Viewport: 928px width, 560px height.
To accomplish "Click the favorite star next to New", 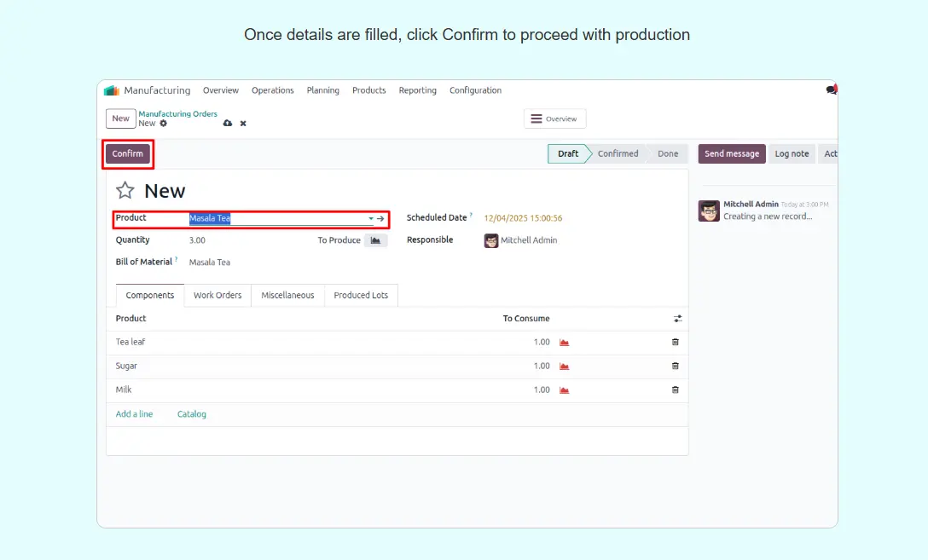I will (125, 191).
